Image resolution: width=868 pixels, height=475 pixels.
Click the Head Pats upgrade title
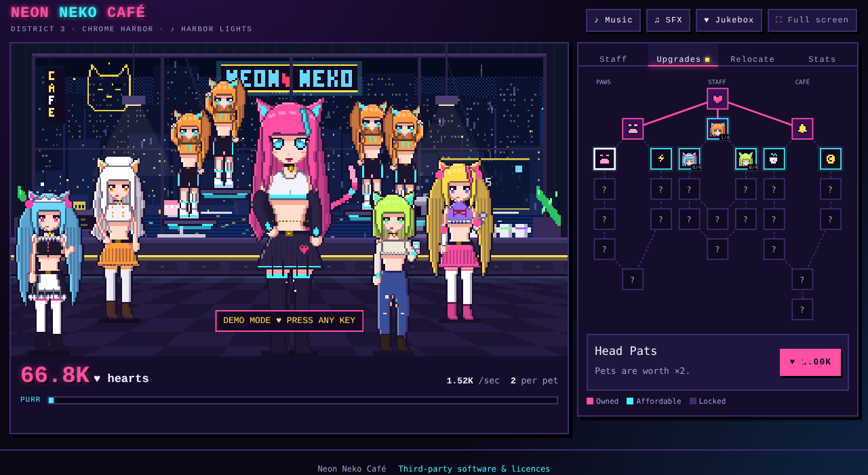tap(626, 351)
